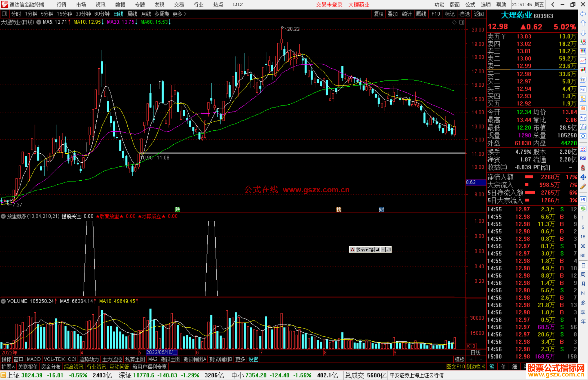
Task: Click the 极品五笔 input method bar
Action: tap(370, 249)
